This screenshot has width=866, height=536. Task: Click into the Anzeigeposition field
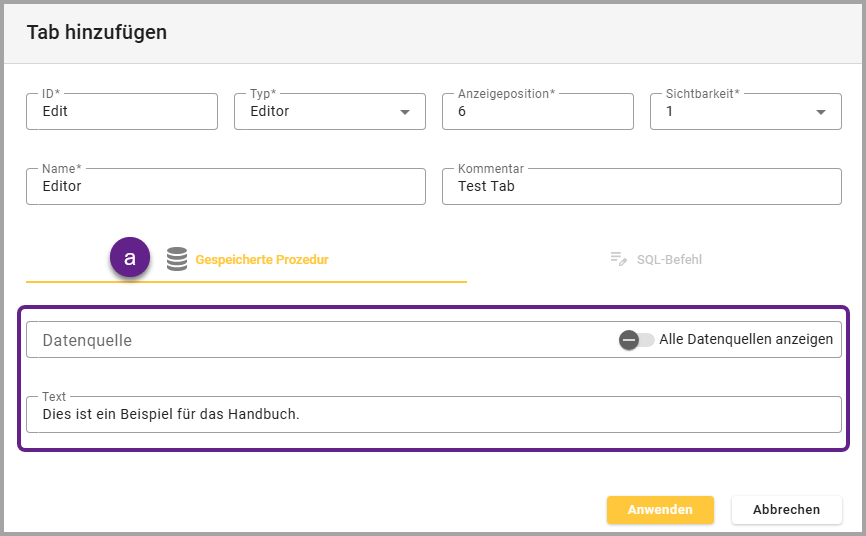(x=537, y=112)
